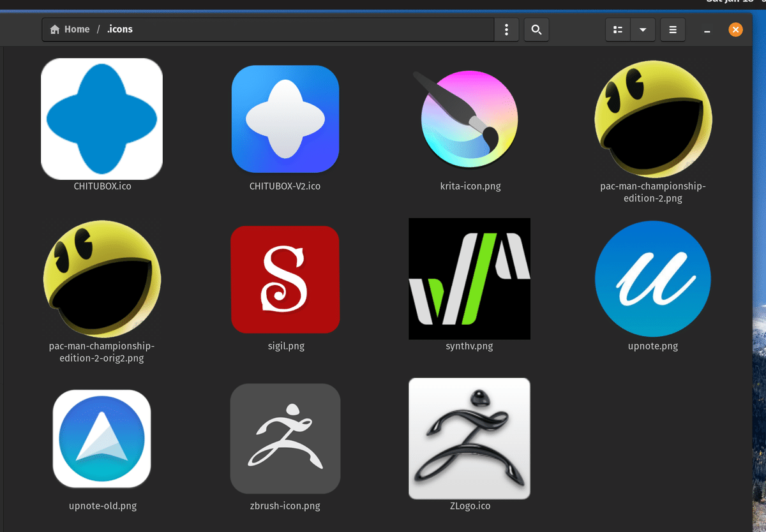Select the red sigil.png icon
Screen dimensions: 766x532
coord(285,279)
